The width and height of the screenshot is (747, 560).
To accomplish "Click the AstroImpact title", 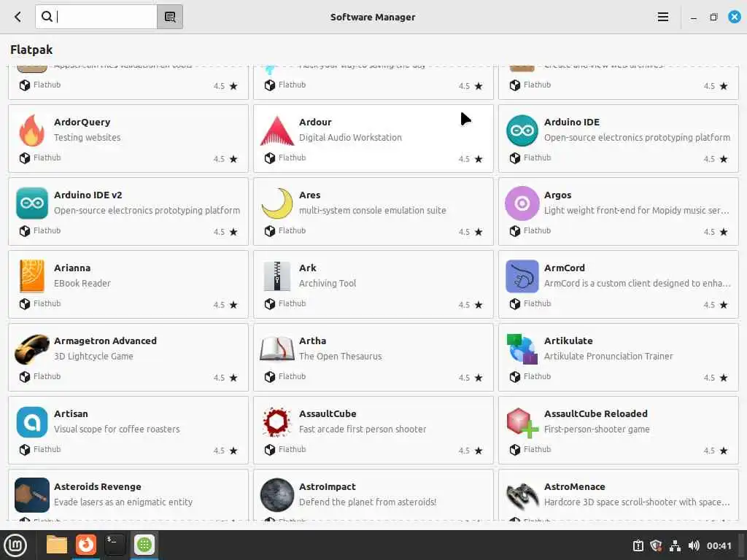I will tap(327, 486).
